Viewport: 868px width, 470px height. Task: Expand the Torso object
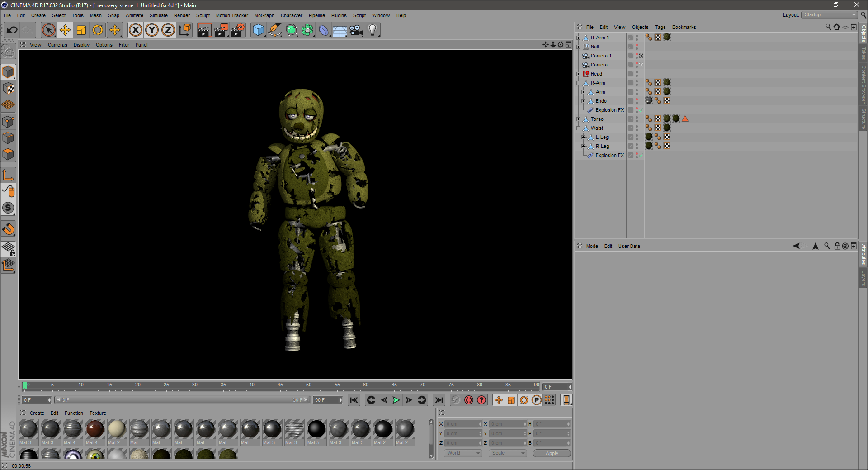coord(578,119)
